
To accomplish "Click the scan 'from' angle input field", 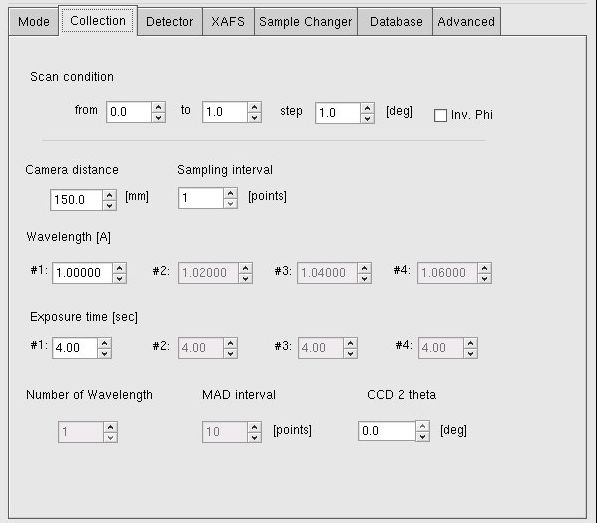I will click(129, 112).
